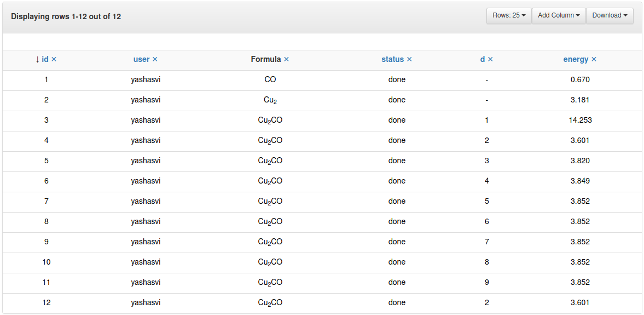This screenshot has width=644, height=315.
Task: Click id cell 9
Action: point(47,242)
